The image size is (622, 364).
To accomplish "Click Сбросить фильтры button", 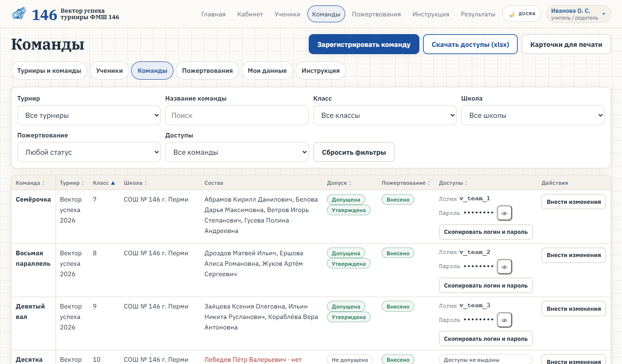I will (354, 152).
